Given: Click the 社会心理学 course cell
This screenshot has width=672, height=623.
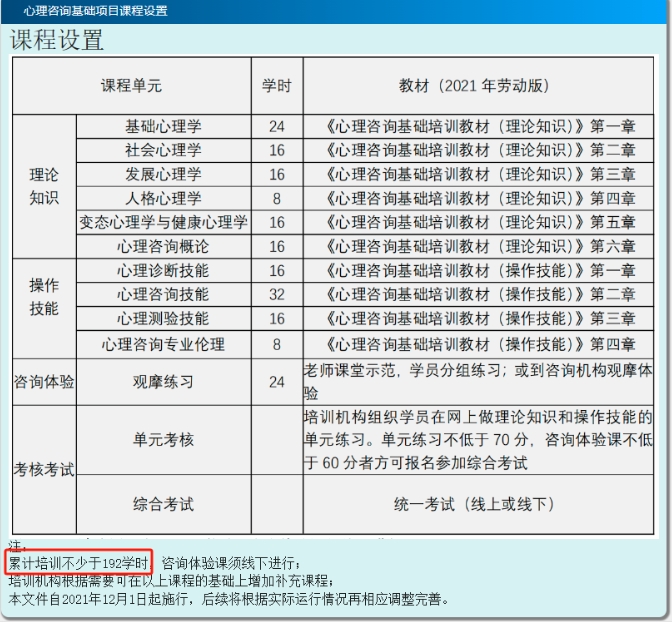Looking at the screenshot, I should (x=163, y=150).
